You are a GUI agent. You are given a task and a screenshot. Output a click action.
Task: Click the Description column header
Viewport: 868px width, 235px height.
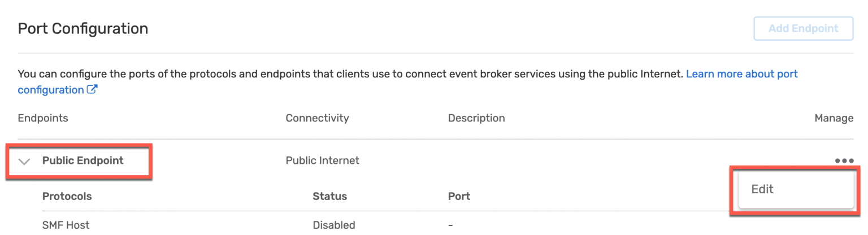(476, 118)
